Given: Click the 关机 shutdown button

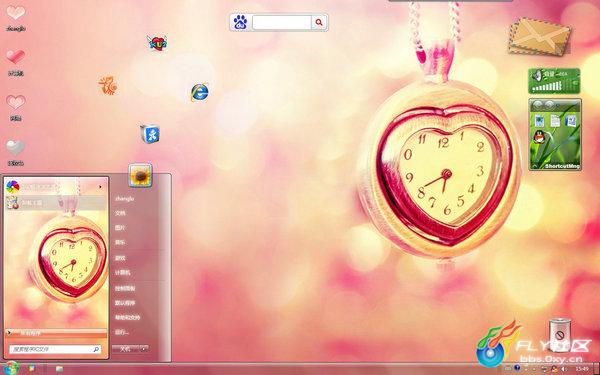Looking at the screenshot, I should 126,349.
